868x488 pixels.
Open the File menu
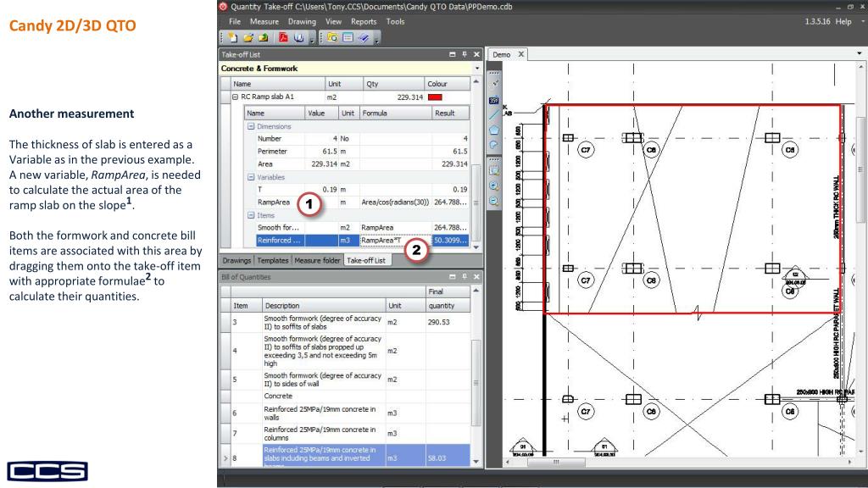235,21
